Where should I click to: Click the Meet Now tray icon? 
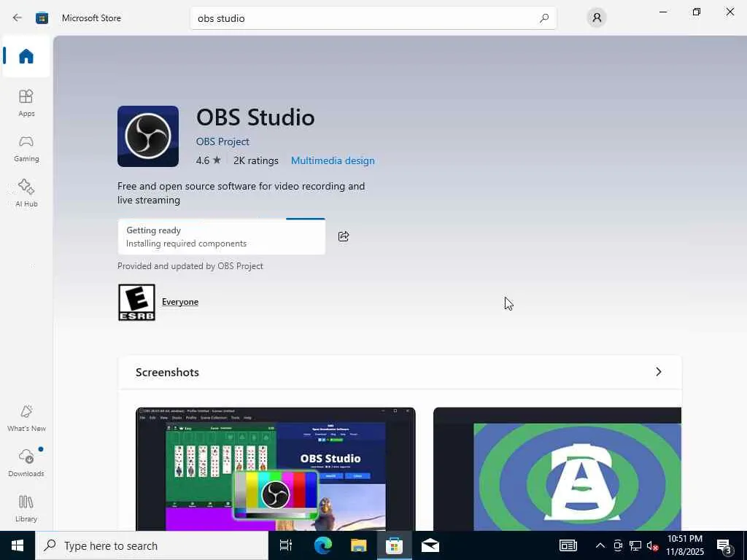(x=618, y=545)
